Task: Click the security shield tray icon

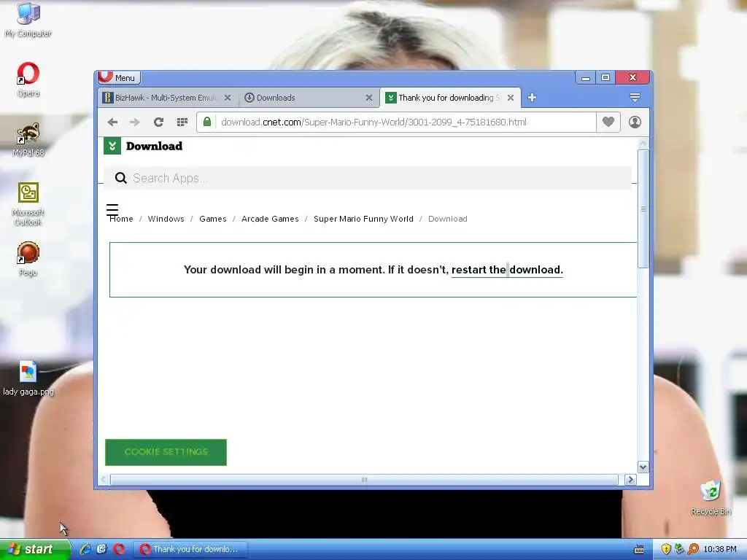Action: click(x=666, y=550)
